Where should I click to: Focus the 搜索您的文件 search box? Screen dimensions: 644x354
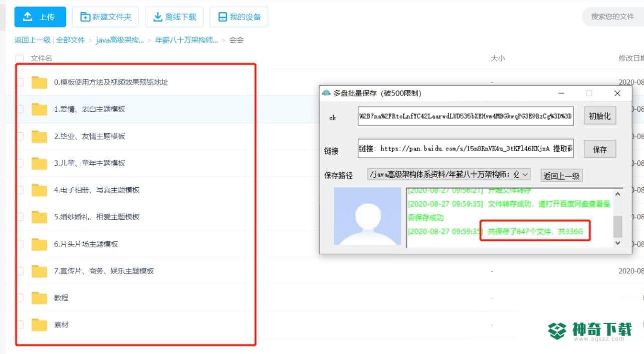[612, 17]
